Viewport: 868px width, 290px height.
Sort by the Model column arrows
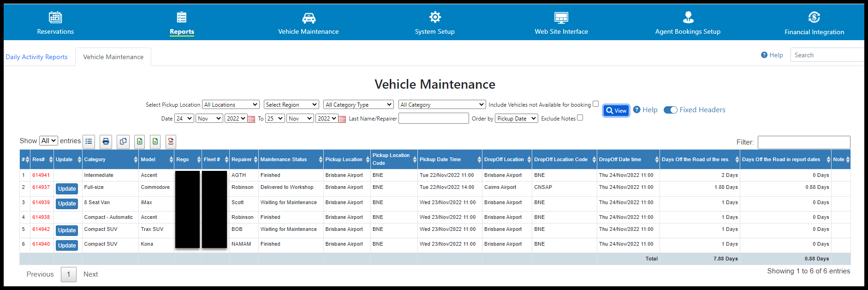coord(171,159)
